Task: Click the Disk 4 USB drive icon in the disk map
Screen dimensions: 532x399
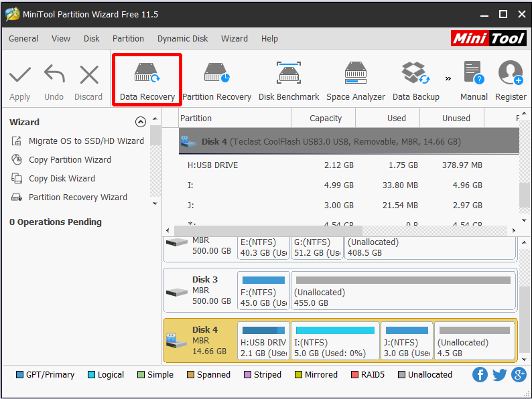Action: tap(176, 341)
